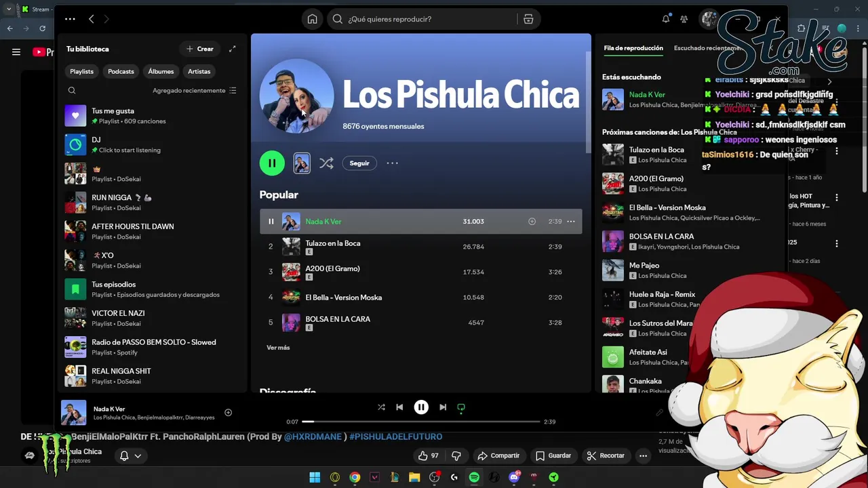This screenshot has width=868, height=488.
Task: Open Agregado recientemente sort dropdown
Action: [x=194, y=90]
